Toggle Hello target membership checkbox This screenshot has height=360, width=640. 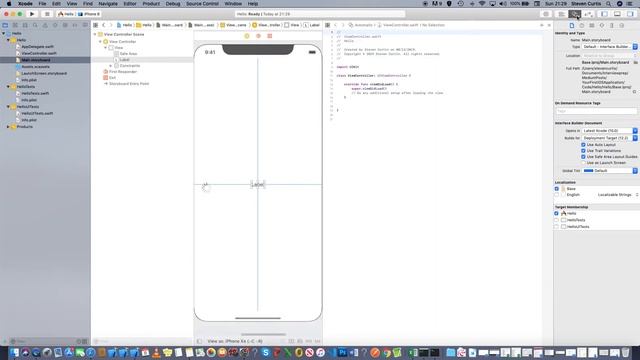click(556, 213)
